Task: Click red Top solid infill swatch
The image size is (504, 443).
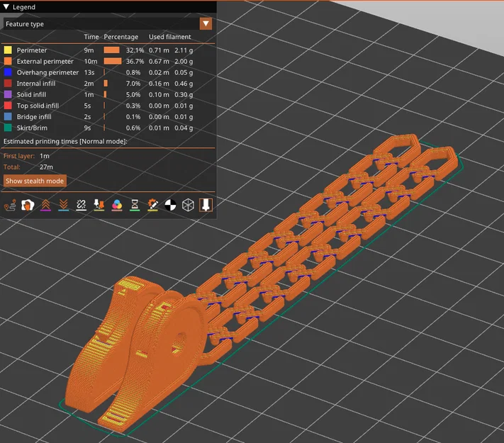Action: (8, 106)
